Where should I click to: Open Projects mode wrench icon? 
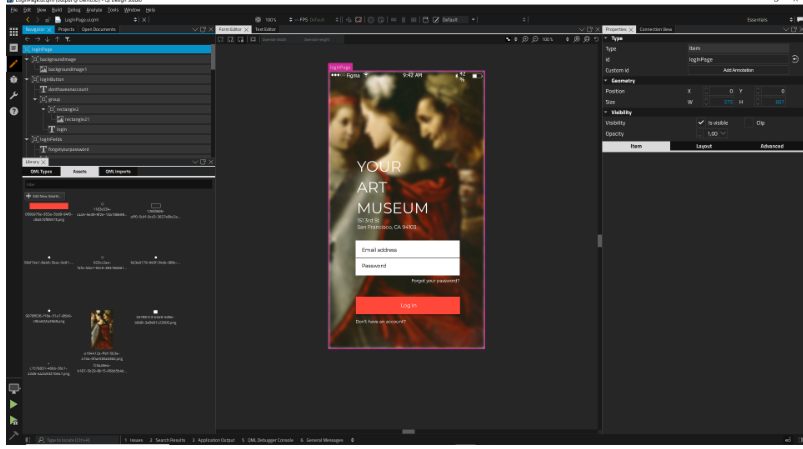pyautogui.click(x=14, y=95)
